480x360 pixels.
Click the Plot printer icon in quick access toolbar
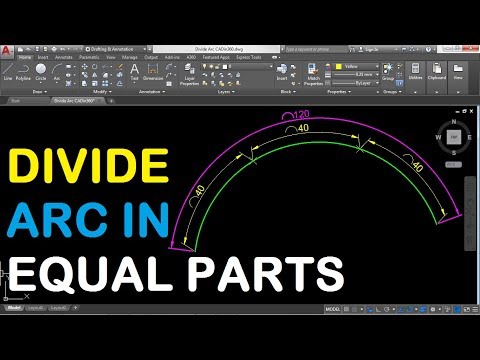[54, 49]
